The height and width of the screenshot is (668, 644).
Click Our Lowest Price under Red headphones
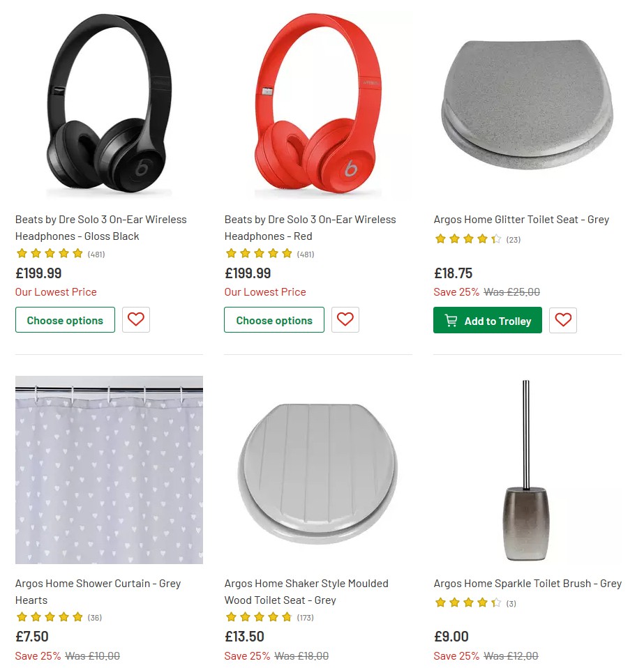(x=265, y=291)
